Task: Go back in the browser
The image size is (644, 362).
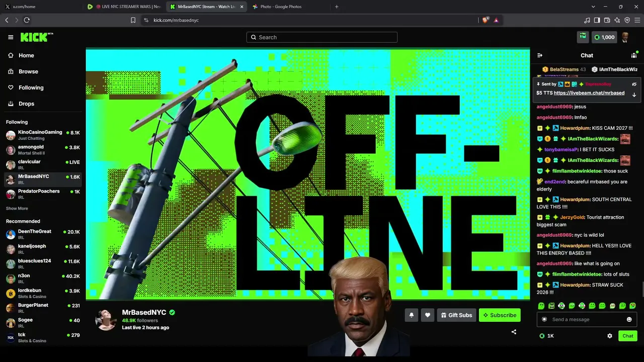Action: click(x=7, y=20)
